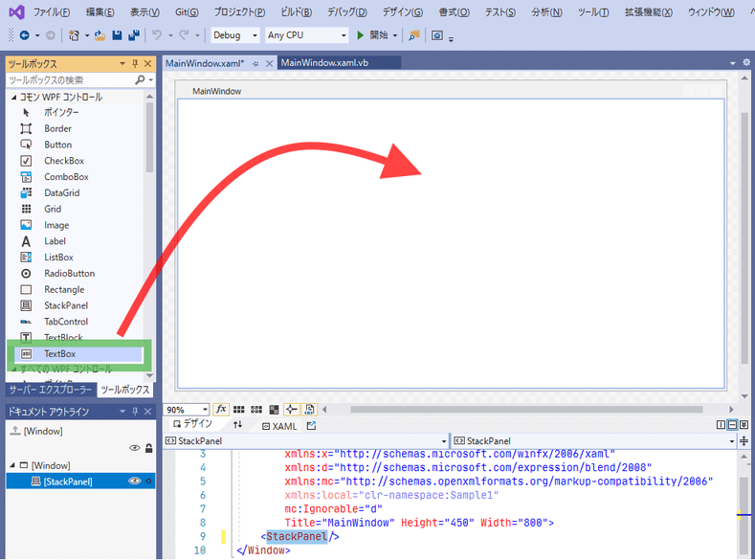Collapse the [Window] tree node
This screenshot has width=755, height=560.
(11, 465)
